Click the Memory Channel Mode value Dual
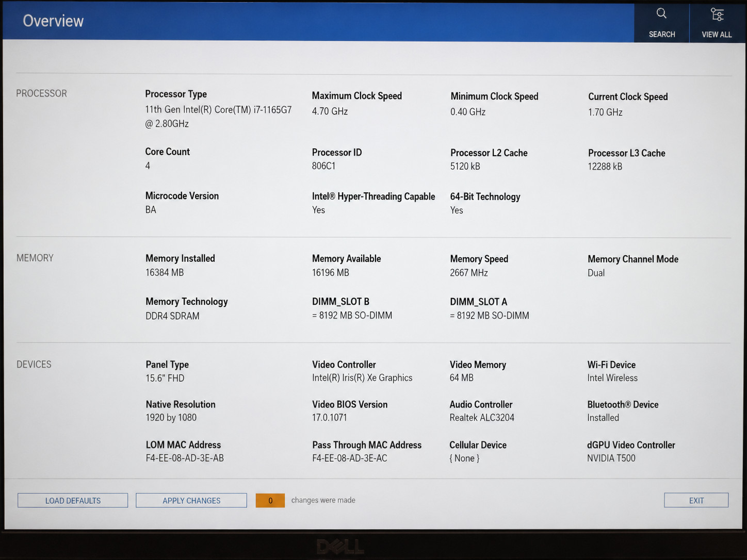This screenshot has width=747, height=560. point(596,273)
